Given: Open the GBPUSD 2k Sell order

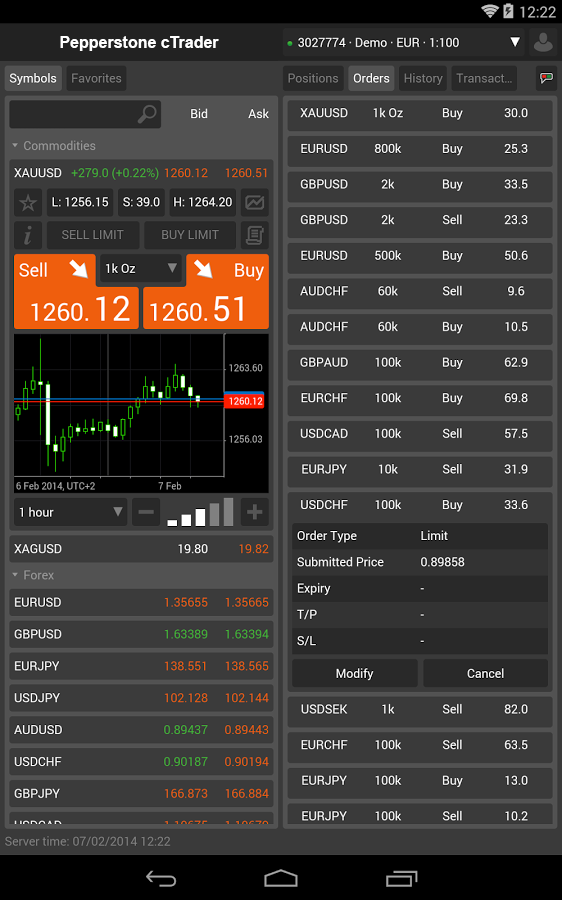Looking at the screenshot, I should point(420,220).
